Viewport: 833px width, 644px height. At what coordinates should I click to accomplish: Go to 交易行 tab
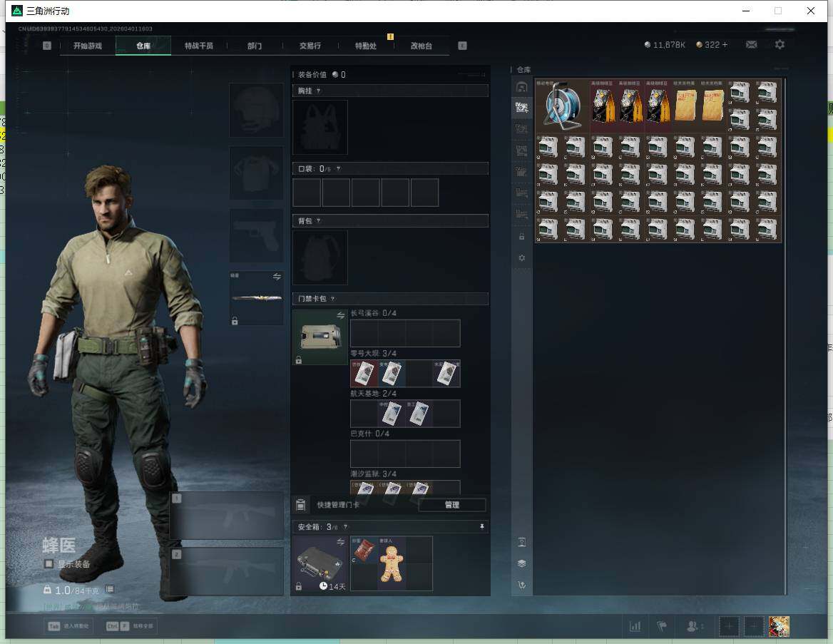tap(310, 46)
